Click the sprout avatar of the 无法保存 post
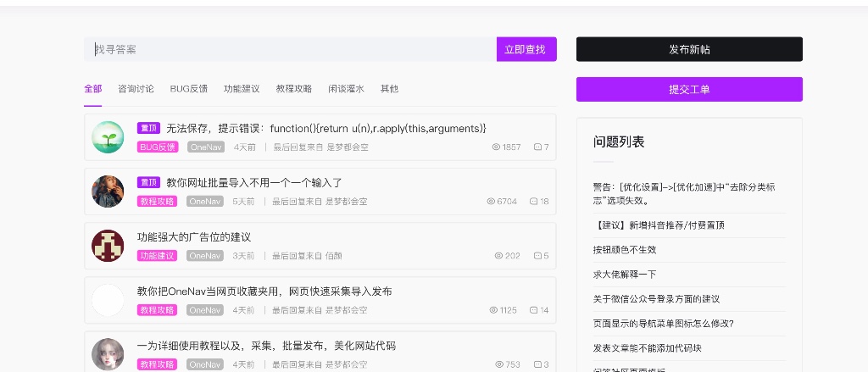Image resolution: width=868 pixels, height=372 pixels. pyautogui.click(x=108, y=137)
